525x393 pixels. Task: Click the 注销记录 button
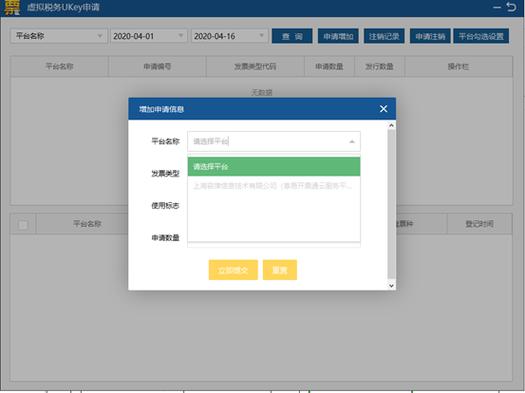(x=384, y=36)
